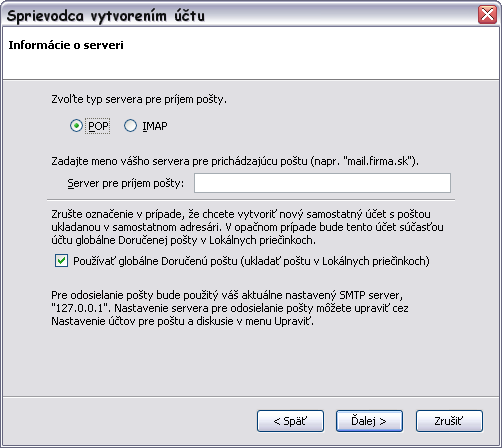Cancel the wizard using 'Zrušiť'

pyautogui.click(x=449, y=421)
